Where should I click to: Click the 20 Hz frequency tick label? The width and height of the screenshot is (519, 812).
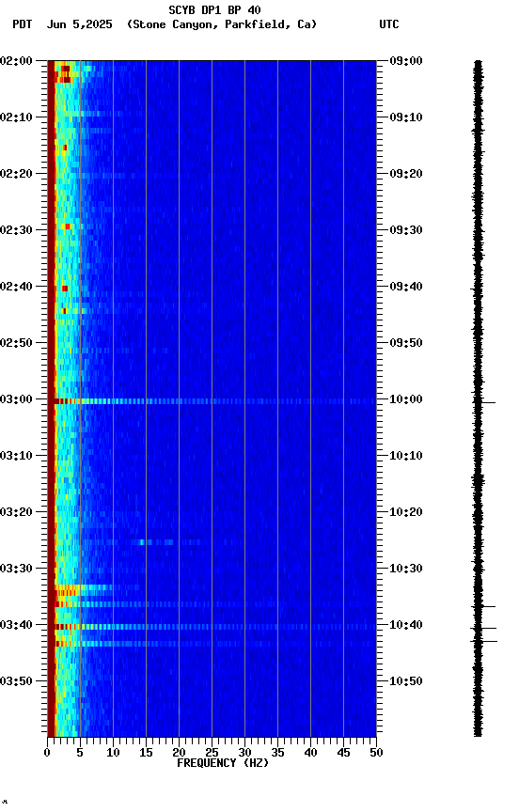point(179,753)
